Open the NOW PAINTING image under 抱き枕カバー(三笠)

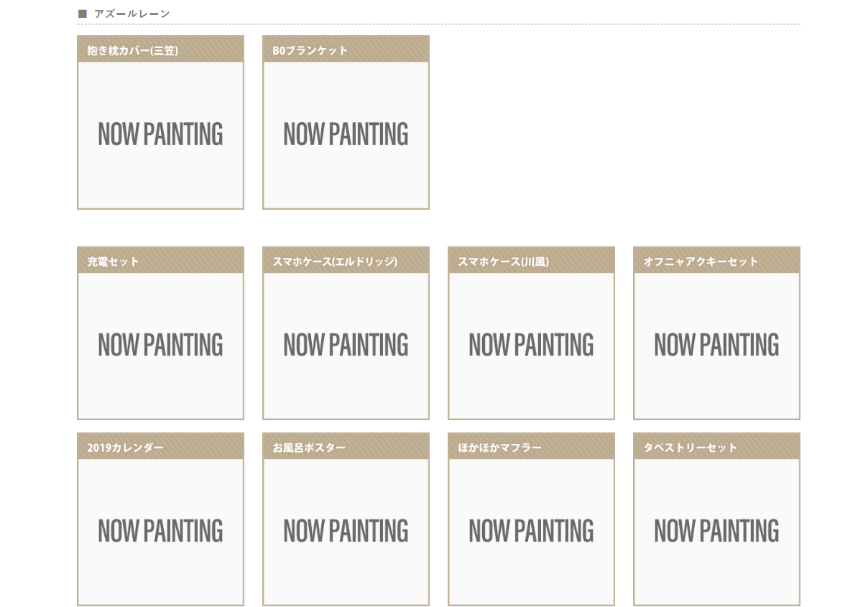pos(160,134)
